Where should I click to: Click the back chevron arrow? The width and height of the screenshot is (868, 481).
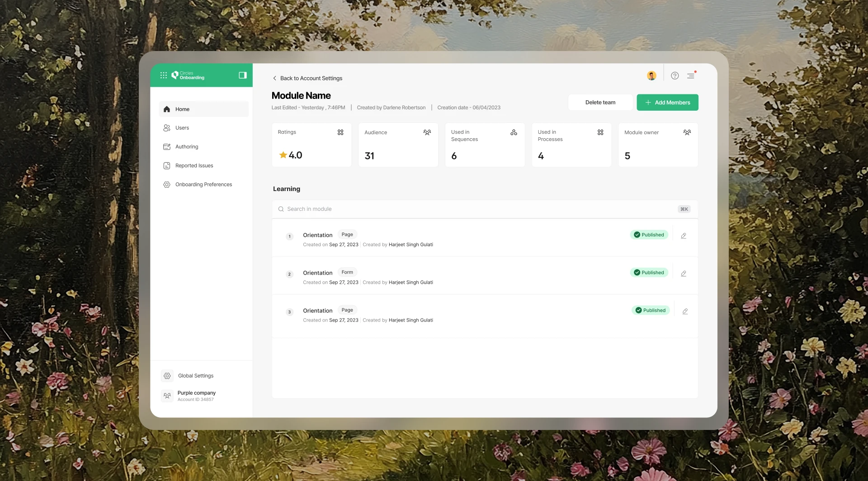(x=274, y=78)
